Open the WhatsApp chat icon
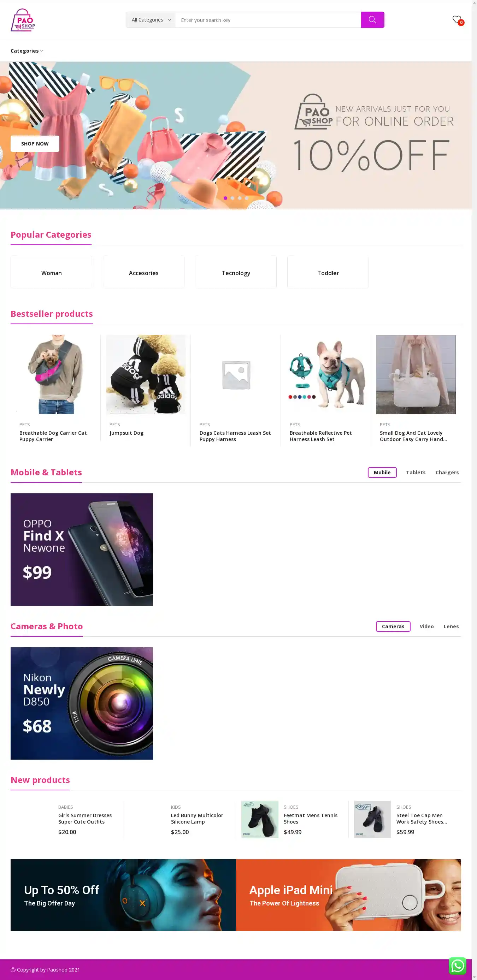The width and height of the screenshot is (477, 980). click(x=457, y=966)
